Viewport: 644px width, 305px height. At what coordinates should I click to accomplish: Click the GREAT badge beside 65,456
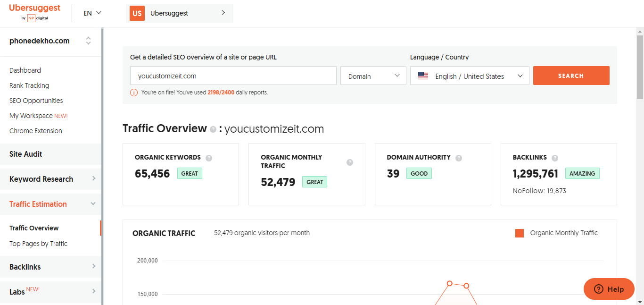point(190,173)
